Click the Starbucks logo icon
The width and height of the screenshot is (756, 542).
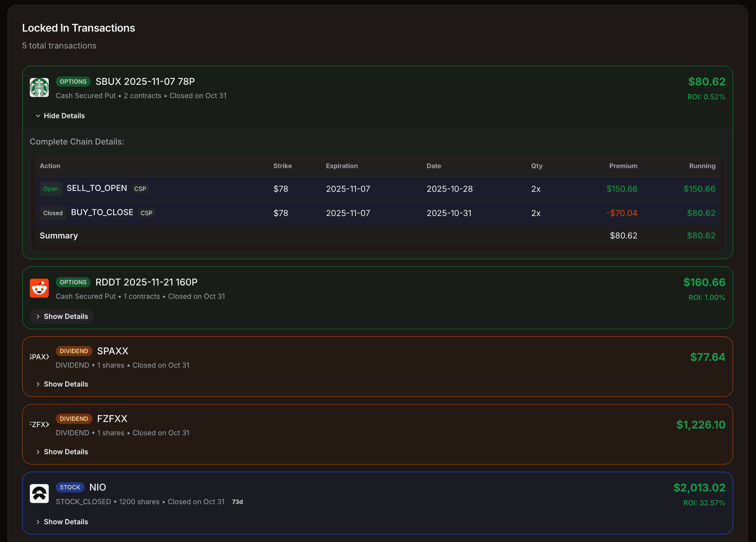coord(39,88)
